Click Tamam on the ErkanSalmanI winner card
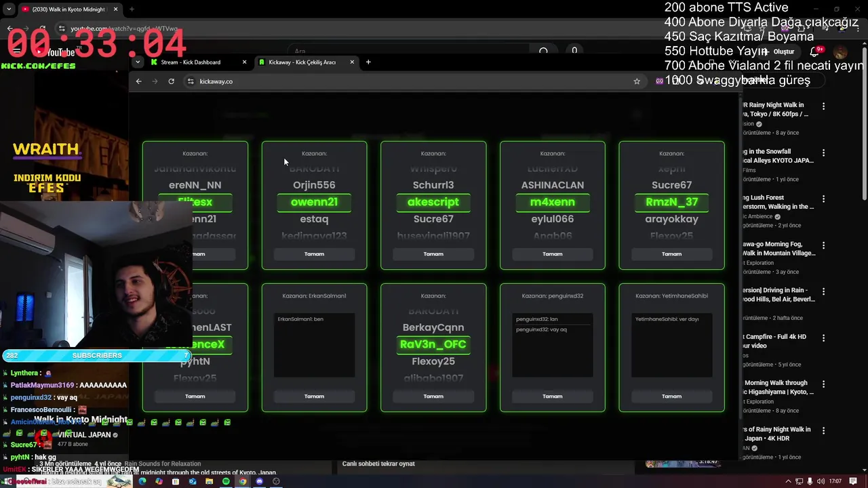The width and height of the screenshot is (868, 488). (x=314, y=396)
